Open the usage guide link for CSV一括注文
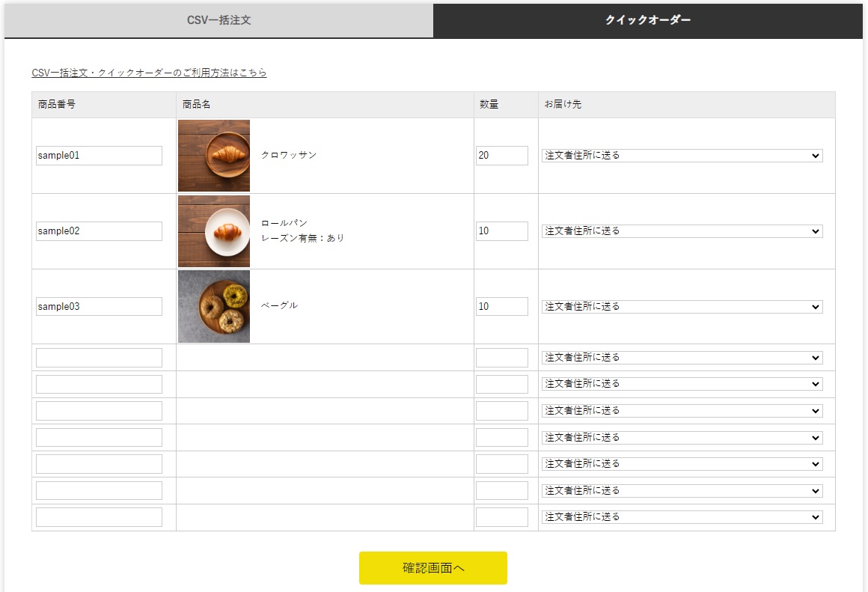Viewport: 868px width, 592px height. (x=149, y=73)
